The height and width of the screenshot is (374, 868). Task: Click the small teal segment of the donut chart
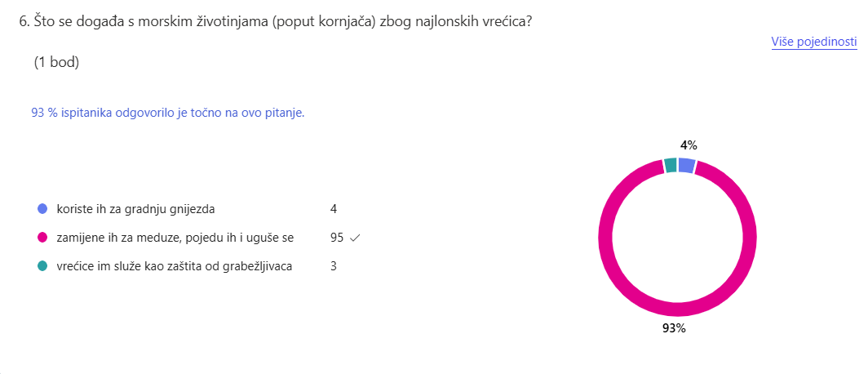coord(671,165)
